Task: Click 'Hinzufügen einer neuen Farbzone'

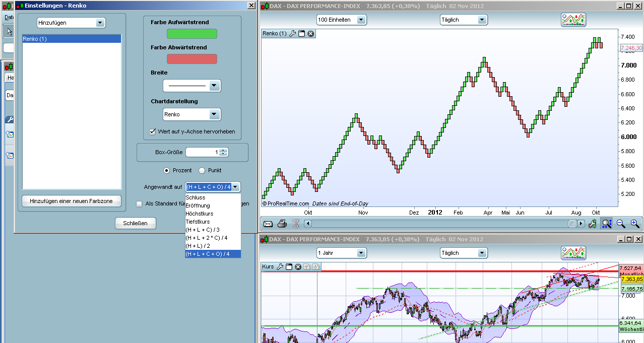Action: tap(71, 201)
